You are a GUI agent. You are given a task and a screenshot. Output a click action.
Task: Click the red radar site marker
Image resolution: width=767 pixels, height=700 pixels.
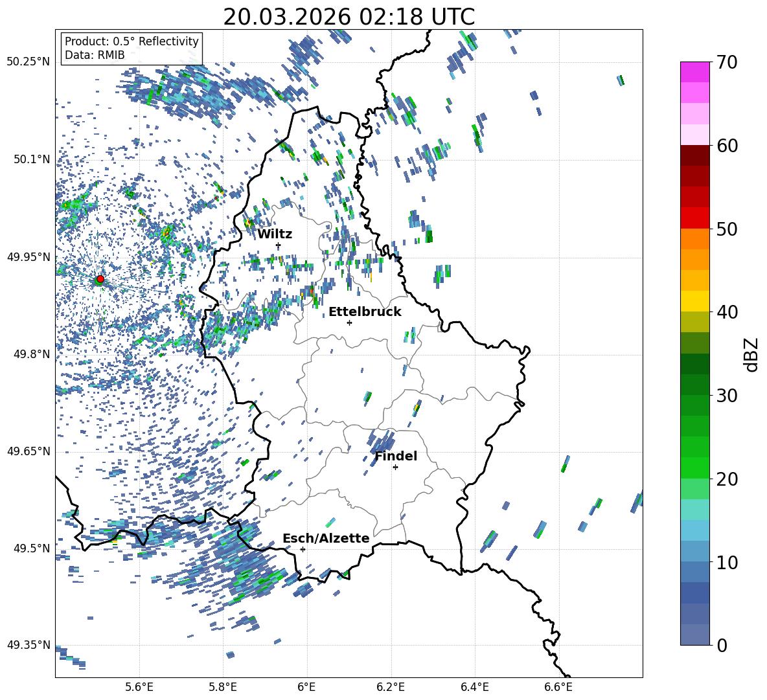click(100, 279)
